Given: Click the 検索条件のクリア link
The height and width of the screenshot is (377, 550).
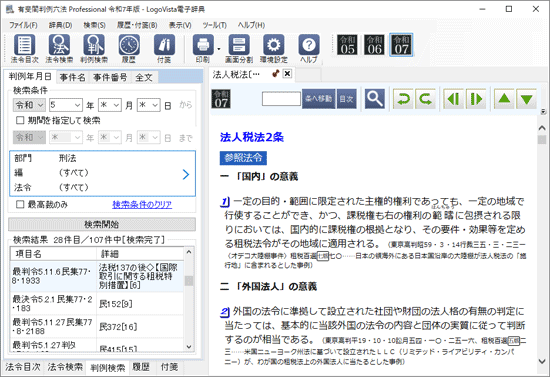Looking at the screenshot, I should point(142,204).
